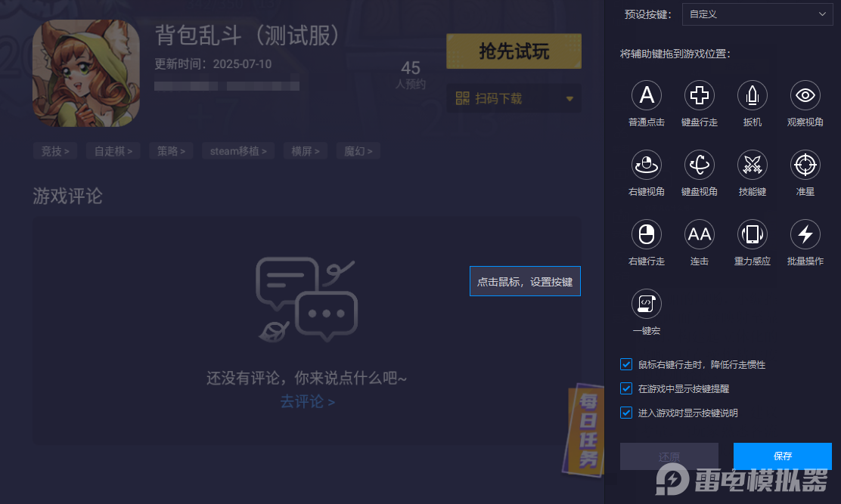Screen dimensions: 841x504
Task: Disable key instructions on game entry
Action: (x=625, y=413)
